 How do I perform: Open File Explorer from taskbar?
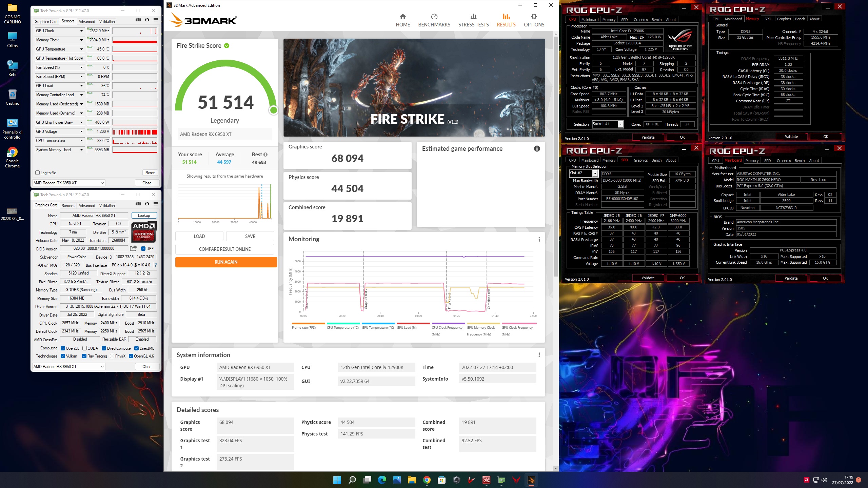pos(412,480)
